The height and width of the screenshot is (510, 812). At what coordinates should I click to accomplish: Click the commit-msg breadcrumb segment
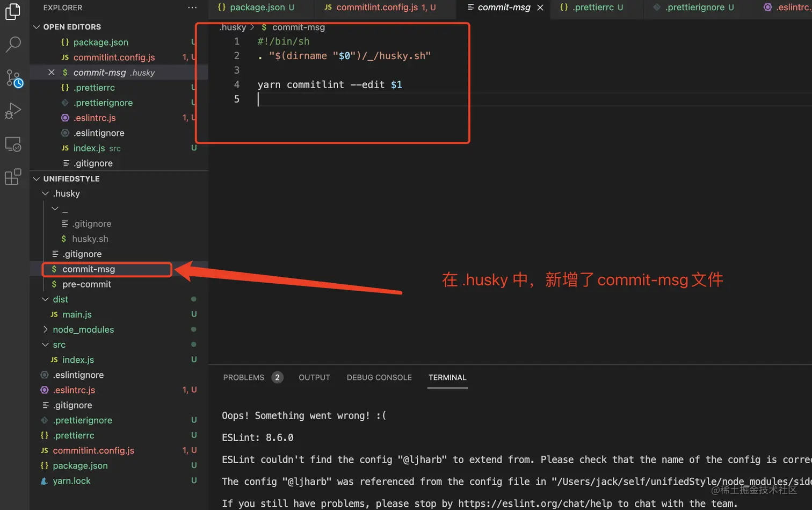[299, 27]
